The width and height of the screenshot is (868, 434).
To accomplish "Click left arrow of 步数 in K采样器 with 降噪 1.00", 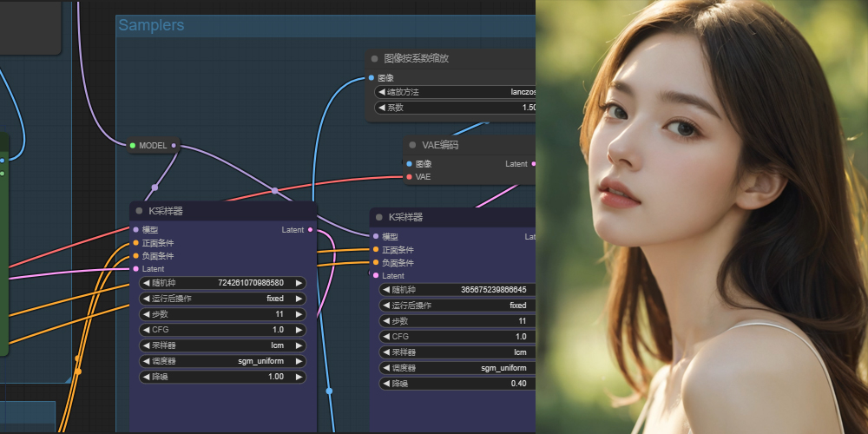I will pos(146,314).
